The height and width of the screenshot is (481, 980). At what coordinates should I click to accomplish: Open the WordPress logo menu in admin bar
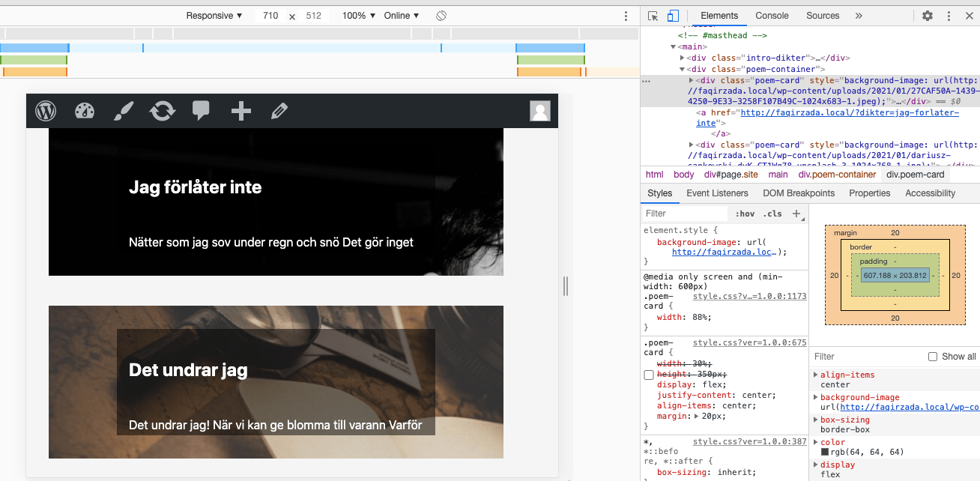[x=46, y=111]
